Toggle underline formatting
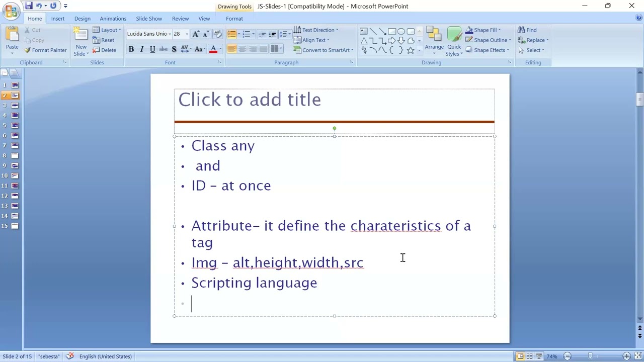This screenshot has width=644, height=362. (x=152, y=49)
